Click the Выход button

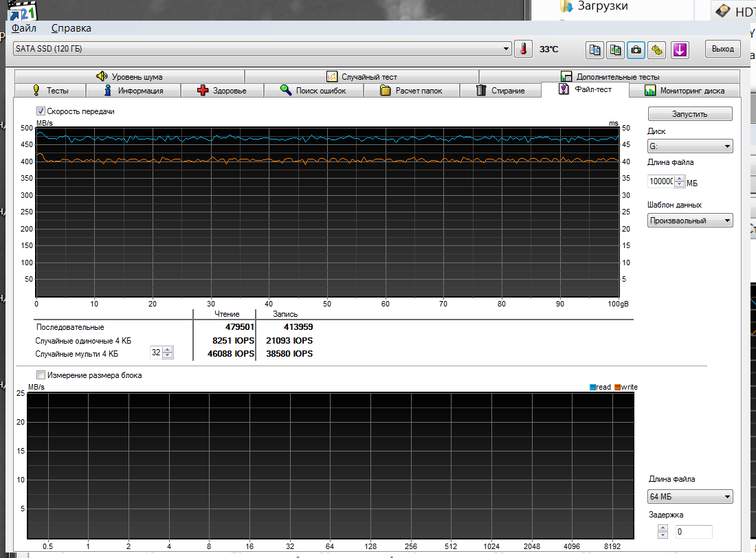723,49
